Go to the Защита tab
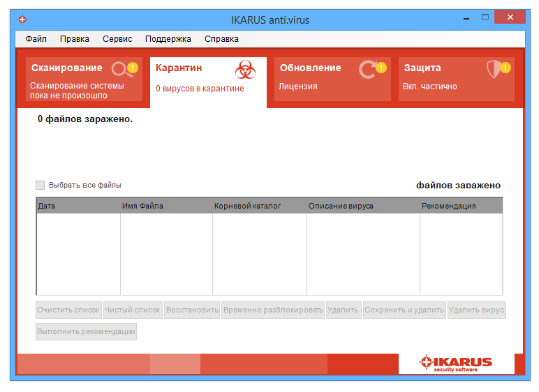 coord(457,80)
